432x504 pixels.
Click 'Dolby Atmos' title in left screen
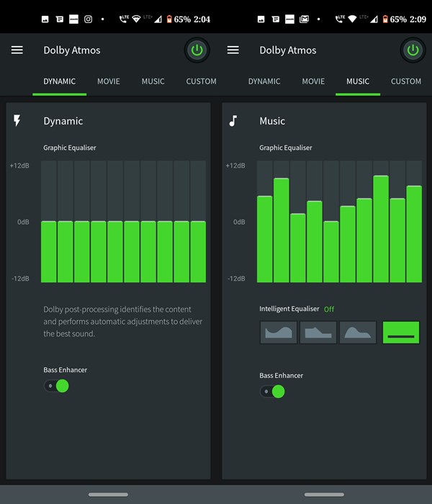[x=72, y=50]
